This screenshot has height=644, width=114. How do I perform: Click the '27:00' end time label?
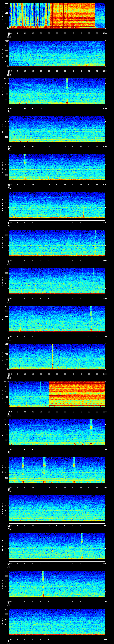coord(105,487)
